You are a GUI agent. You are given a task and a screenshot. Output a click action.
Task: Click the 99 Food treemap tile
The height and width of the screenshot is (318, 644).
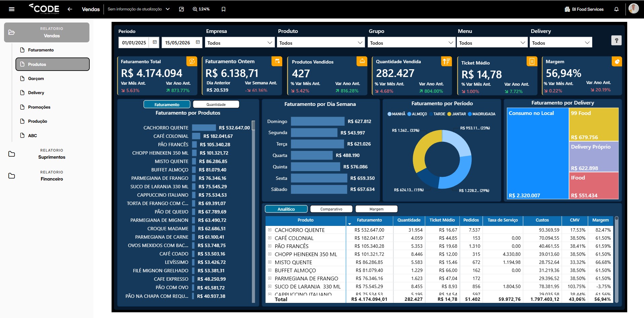594,124
